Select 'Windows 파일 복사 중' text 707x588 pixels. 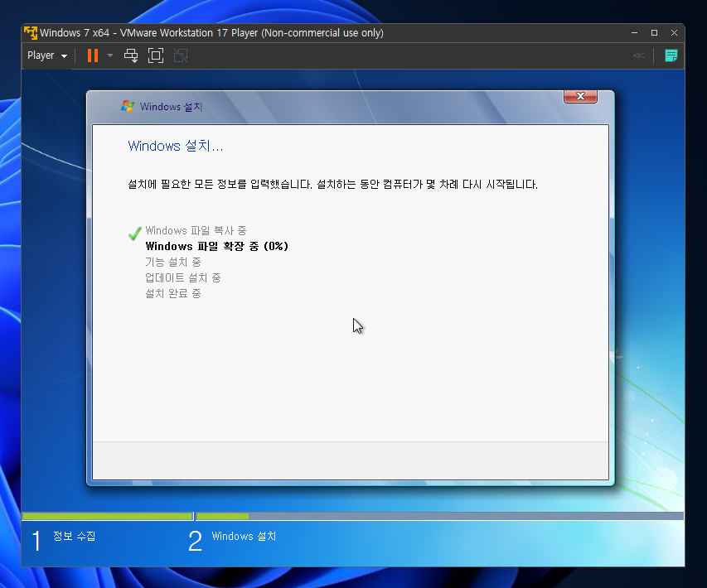(x=196, y=231)
